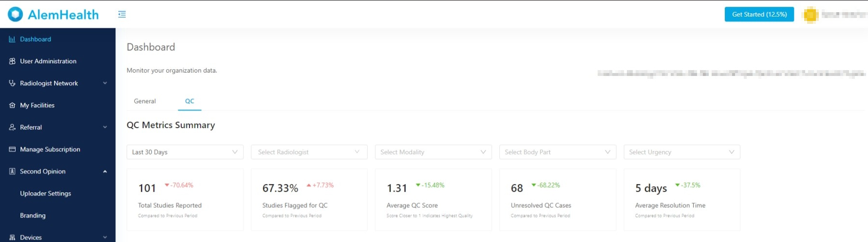
Task: Click the 1.31 Average QC Score value
Action: pyautogui.click(x=397, y=188)
